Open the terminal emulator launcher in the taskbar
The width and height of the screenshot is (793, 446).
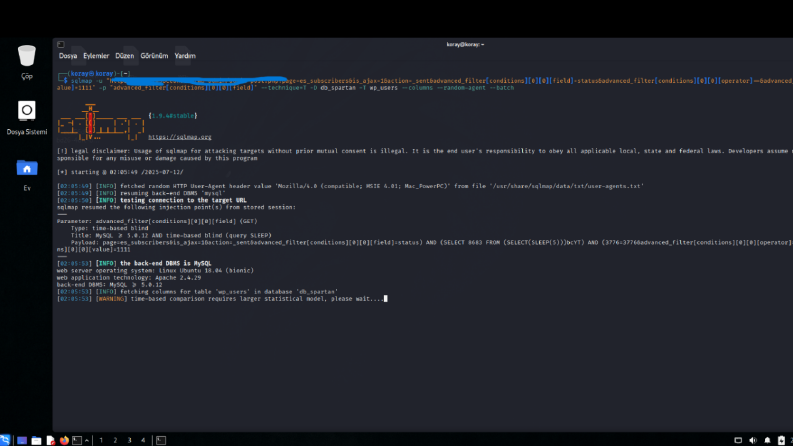click(x=77, y=440)
